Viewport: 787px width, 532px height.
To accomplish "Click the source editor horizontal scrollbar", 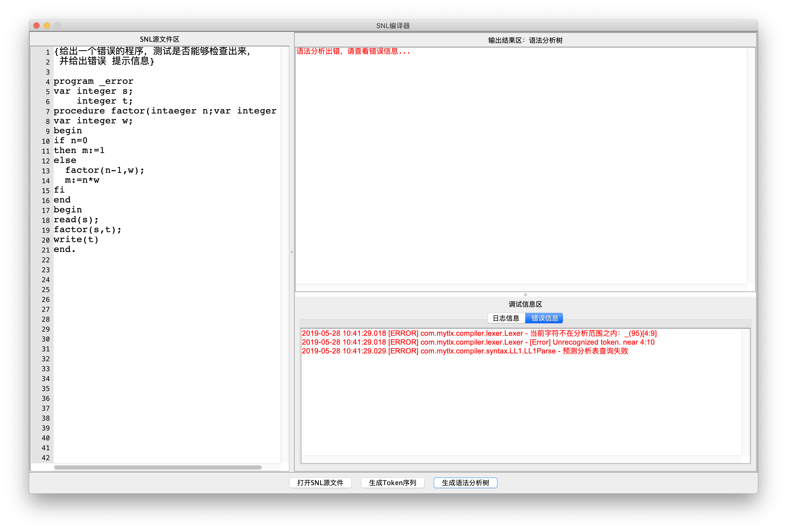I will [158, 467].
